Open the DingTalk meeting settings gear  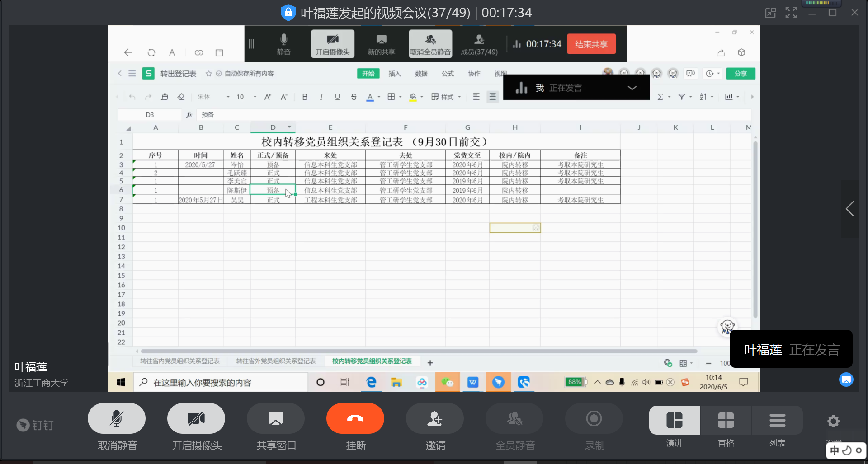pos(833,421)
